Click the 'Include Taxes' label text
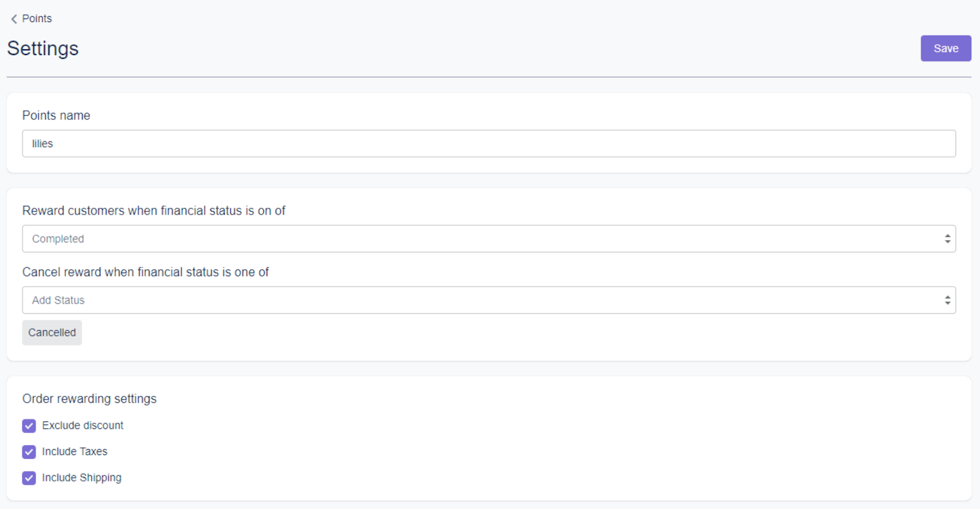 (x=75, y=452)
